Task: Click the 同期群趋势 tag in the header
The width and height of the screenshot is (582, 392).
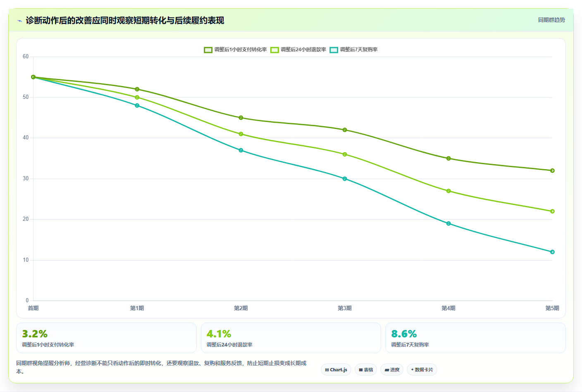Action: click(x=551, y=20)
